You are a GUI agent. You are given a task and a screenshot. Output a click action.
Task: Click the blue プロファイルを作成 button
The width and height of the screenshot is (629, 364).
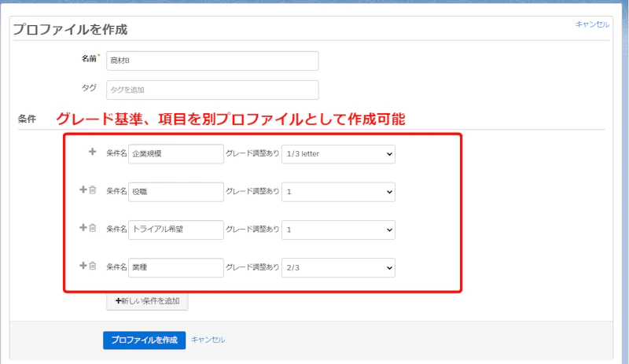point(145,340)
